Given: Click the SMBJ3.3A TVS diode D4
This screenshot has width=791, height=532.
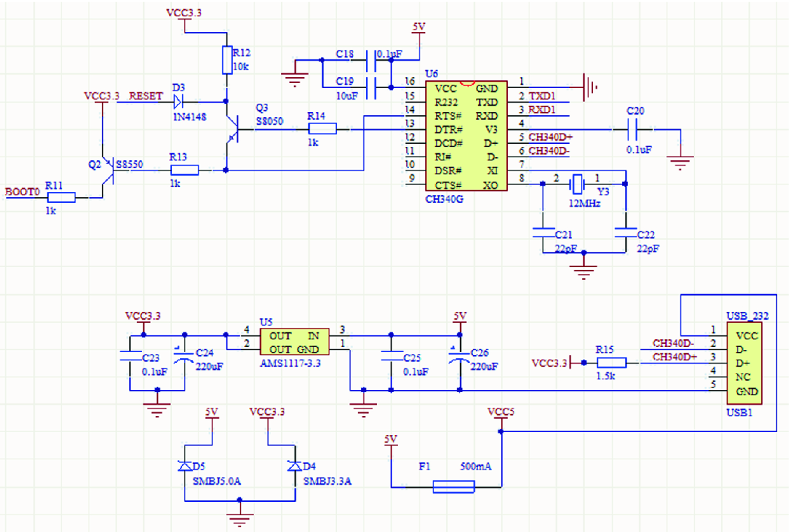Looking at the screenshot, I should click(295, 466).
